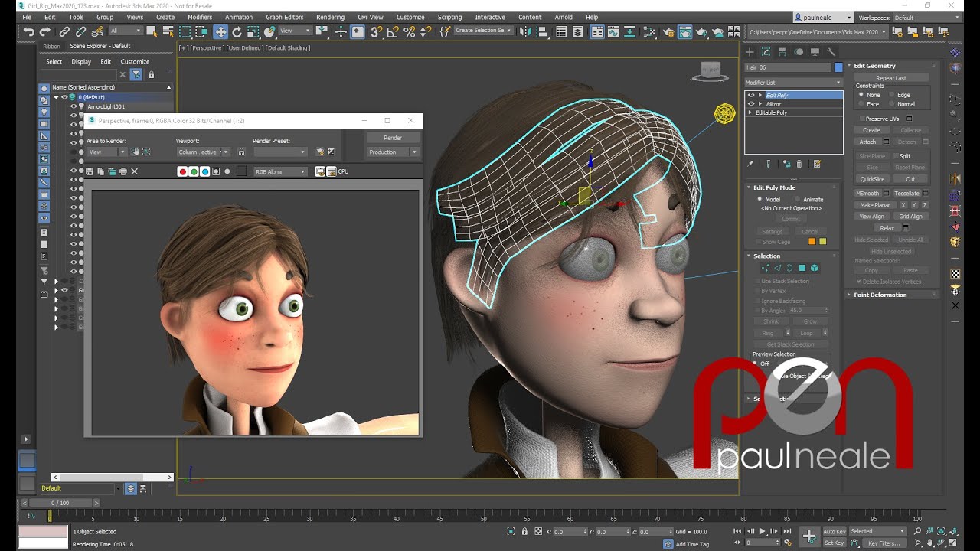Select Polygon sub-object level icon
The width and height of the screenshot is (980, 551).
802,268
